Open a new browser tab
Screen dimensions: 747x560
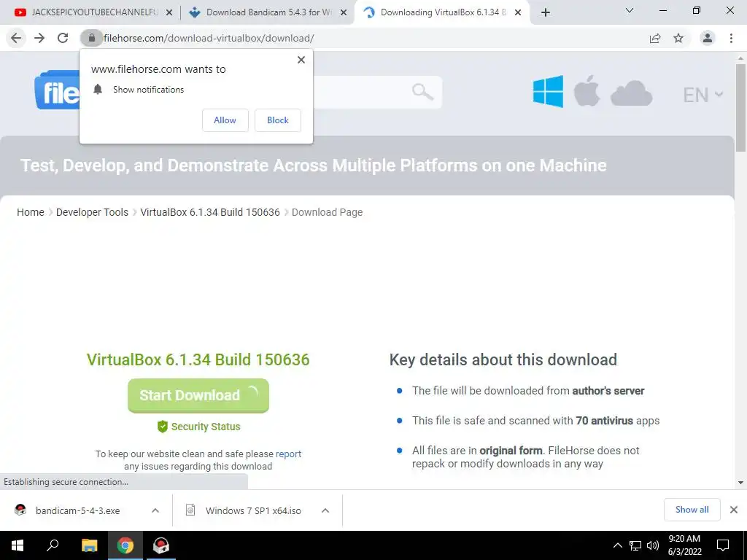546,13
